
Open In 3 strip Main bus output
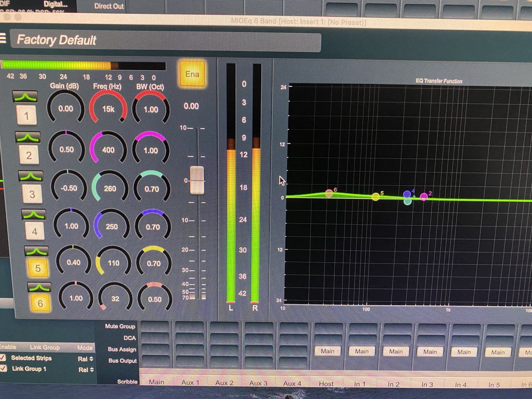point(430,352)
